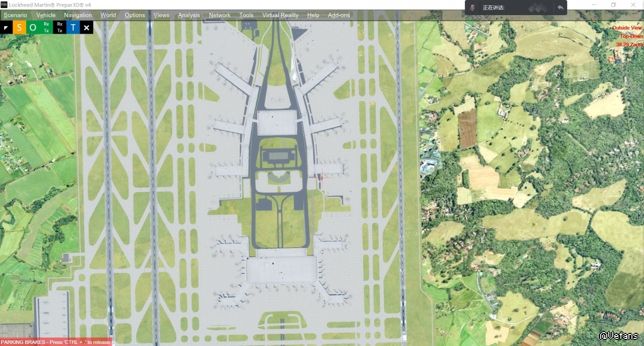Close the toolbar with black X icon

[86, 27]
